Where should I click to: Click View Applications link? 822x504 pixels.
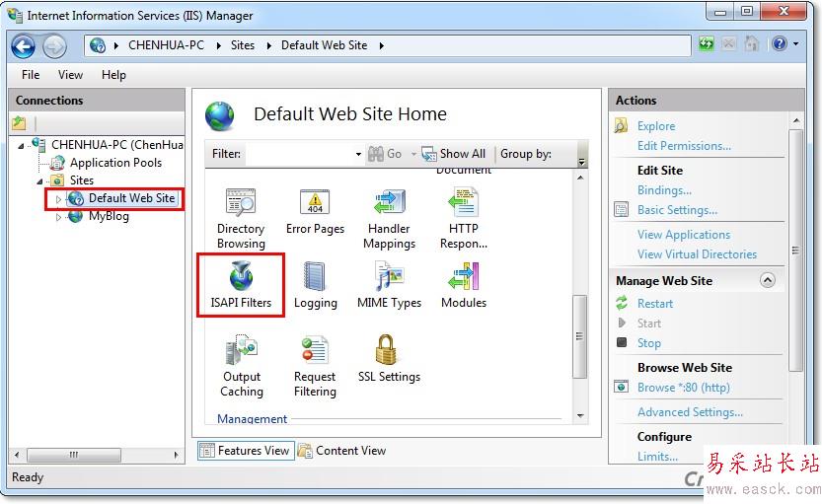[x=684, y=235]
